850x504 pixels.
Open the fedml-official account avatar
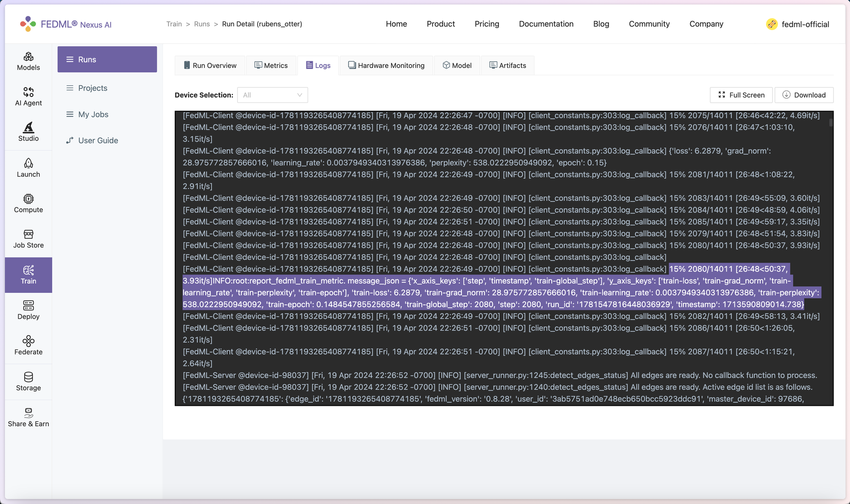(772, 24)
